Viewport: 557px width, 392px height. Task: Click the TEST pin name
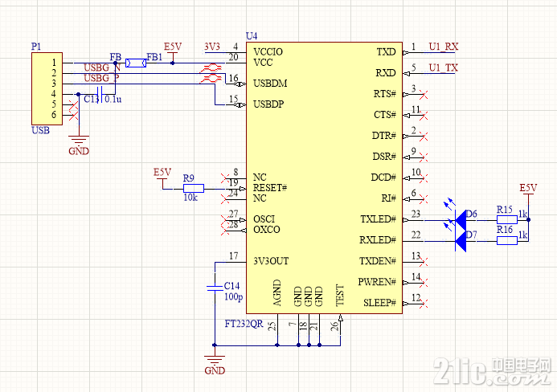pos(340,296)
